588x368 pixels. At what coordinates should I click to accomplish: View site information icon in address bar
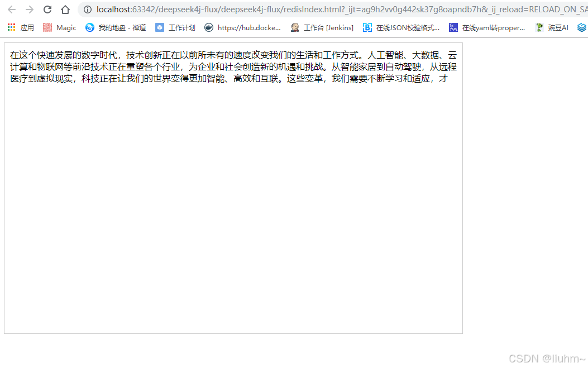pyautogui.click(x=87, y=9)
